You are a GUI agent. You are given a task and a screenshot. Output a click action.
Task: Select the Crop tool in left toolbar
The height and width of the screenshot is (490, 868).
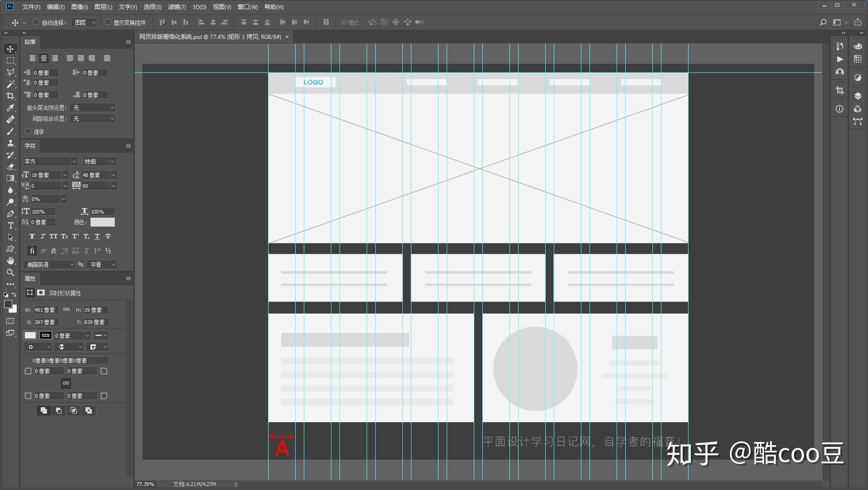(x=10, y=95)
